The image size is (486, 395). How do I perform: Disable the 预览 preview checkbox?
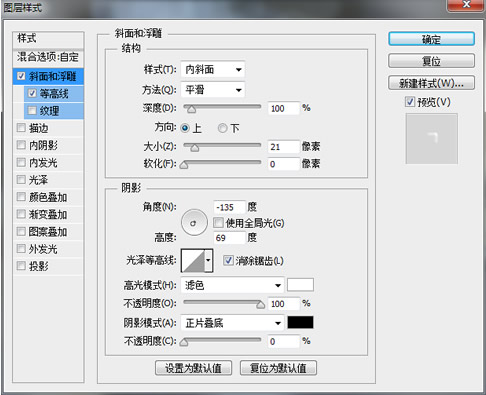click(410, 102)
